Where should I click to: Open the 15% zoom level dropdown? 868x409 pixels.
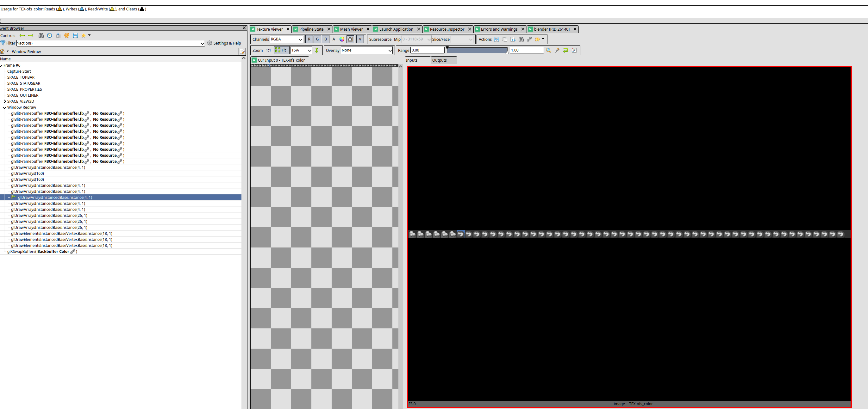pos(301,50)
